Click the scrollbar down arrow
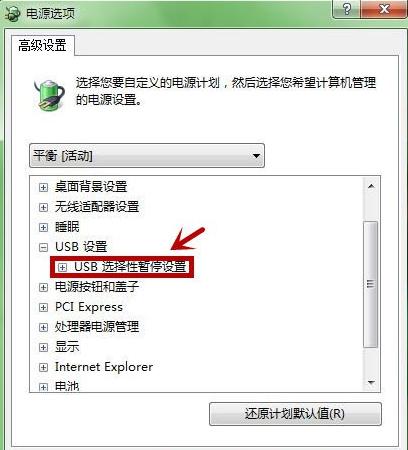408x450 pixels. 371,382
